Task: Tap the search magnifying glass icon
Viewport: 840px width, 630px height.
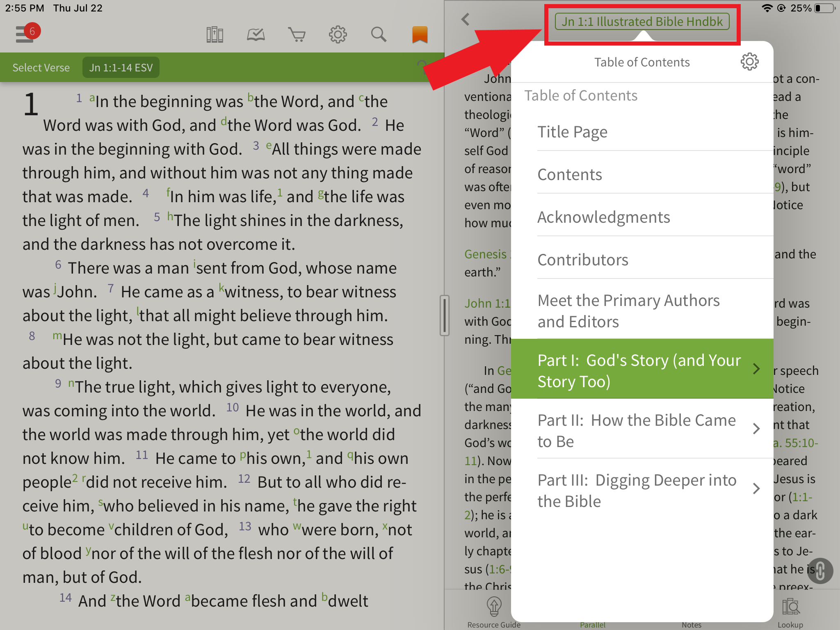Action: (379, 34)
